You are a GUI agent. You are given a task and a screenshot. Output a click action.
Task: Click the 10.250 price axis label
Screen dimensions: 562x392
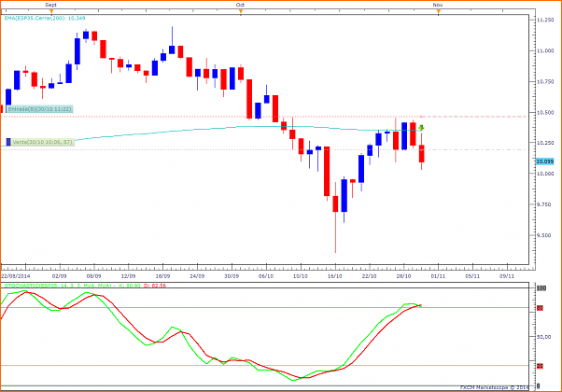(545, 143)
